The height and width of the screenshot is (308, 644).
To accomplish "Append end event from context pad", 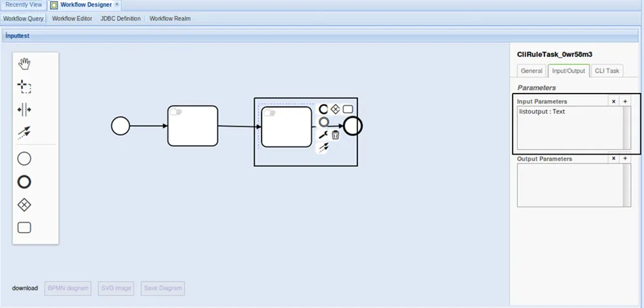I will pyautogui.click(x=323, y=109).
